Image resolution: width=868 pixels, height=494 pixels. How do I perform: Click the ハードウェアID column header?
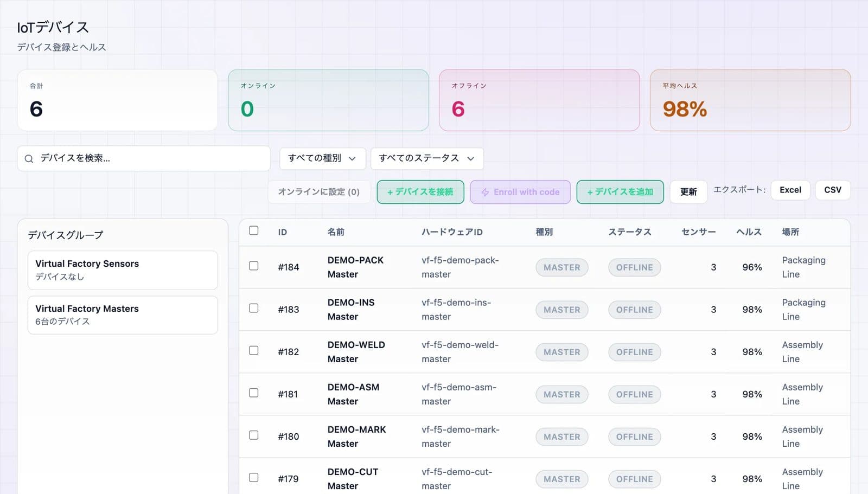[x=452, y=232]
